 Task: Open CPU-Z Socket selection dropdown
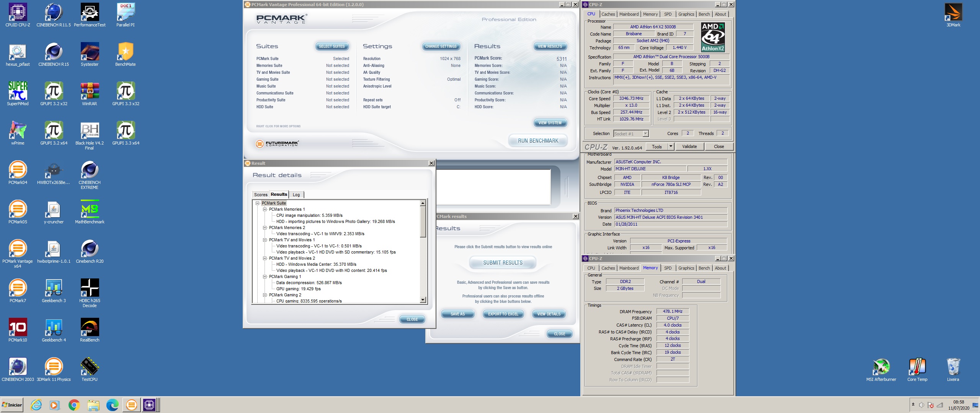pos(646,134)
